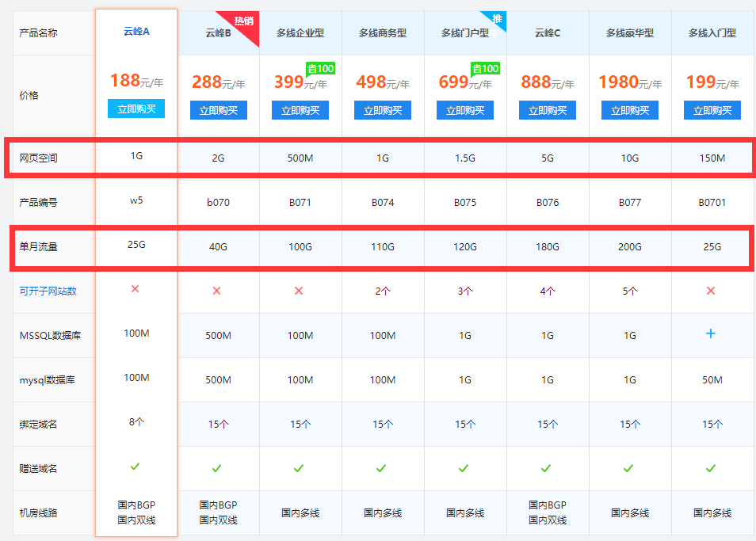Click the green 省100 badge on 多线企业型
The height and width of the screenshot is (541, 756).
click(320, 69)
